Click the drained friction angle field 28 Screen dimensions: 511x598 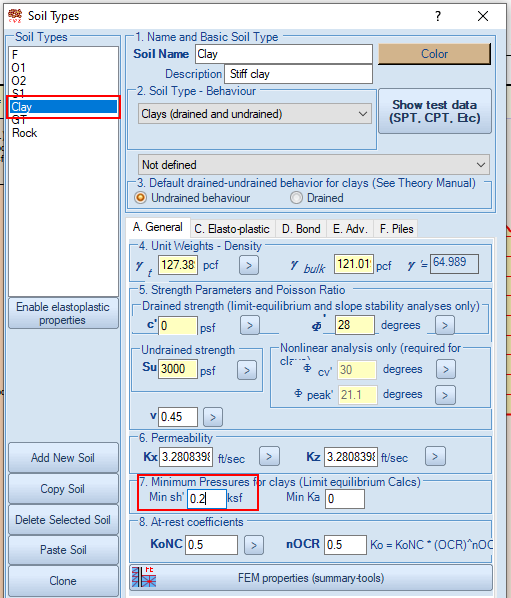point(355,325)
